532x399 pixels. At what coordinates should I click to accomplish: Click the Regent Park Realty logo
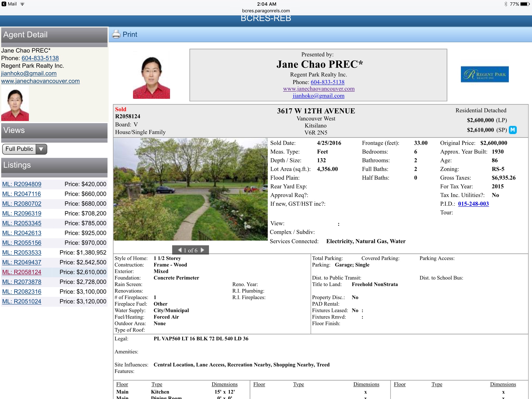click(x=484, y=74)
